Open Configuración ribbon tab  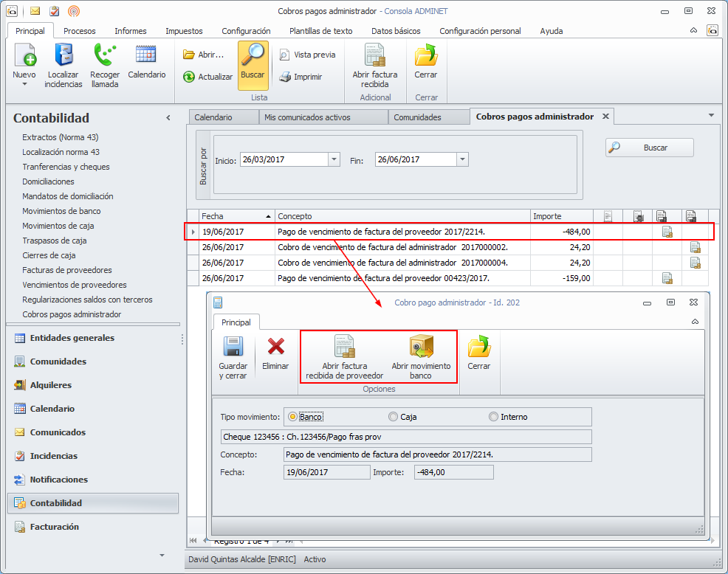(x=246, y=31)
